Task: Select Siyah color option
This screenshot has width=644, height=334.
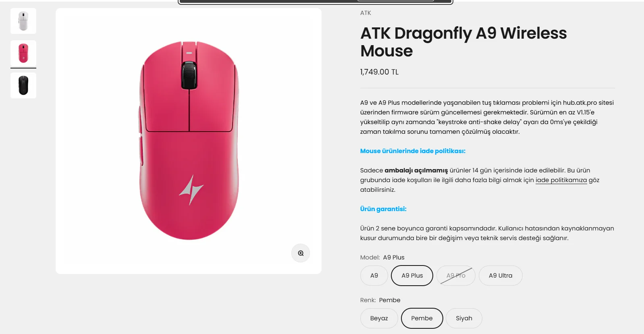Action: pos(464,318)
